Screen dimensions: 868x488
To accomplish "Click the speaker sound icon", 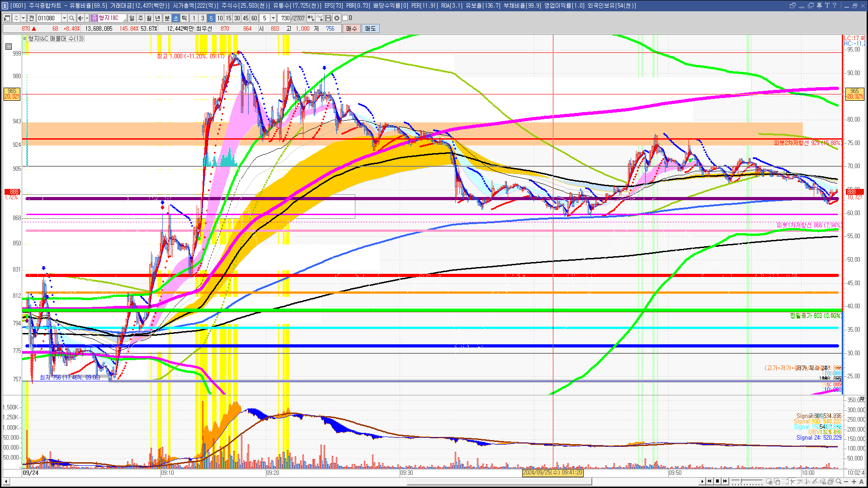I will (x=80, y=18).
